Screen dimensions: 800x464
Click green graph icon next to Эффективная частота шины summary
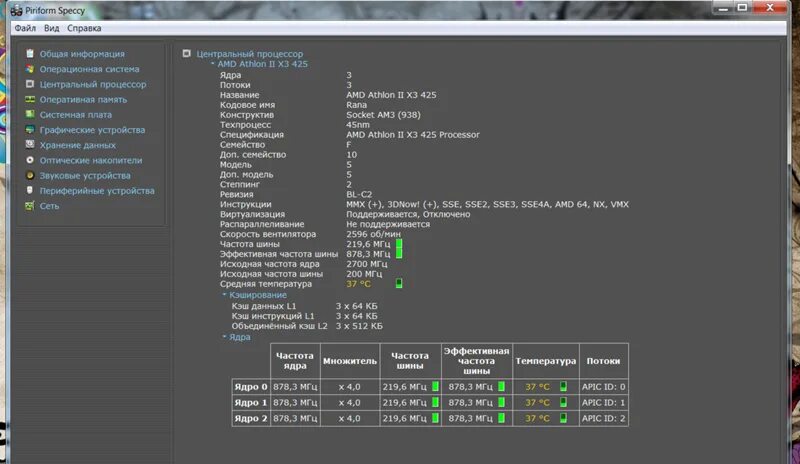point(399,254)
